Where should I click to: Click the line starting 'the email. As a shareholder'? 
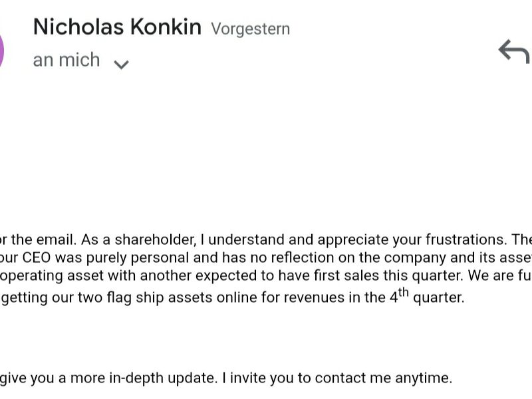[x=266, y=240]
